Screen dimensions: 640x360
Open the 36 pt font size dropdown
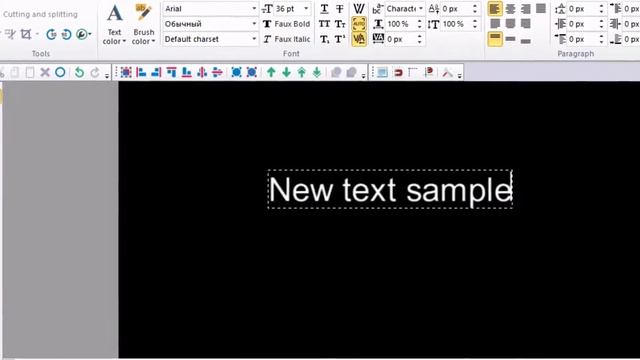tap(306, 9)
